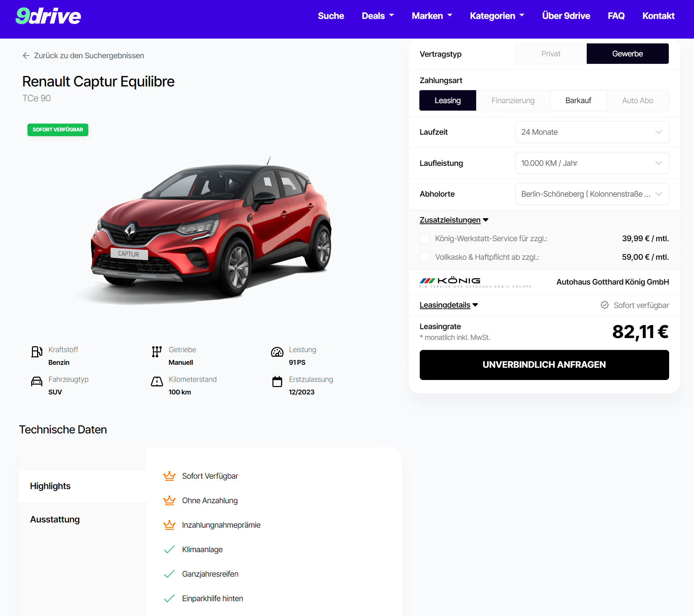This screenshot has width=694, height=616.
Task: Open the Abholorte Berlin-Schöneberg dropdown
Action: [592, 194]
